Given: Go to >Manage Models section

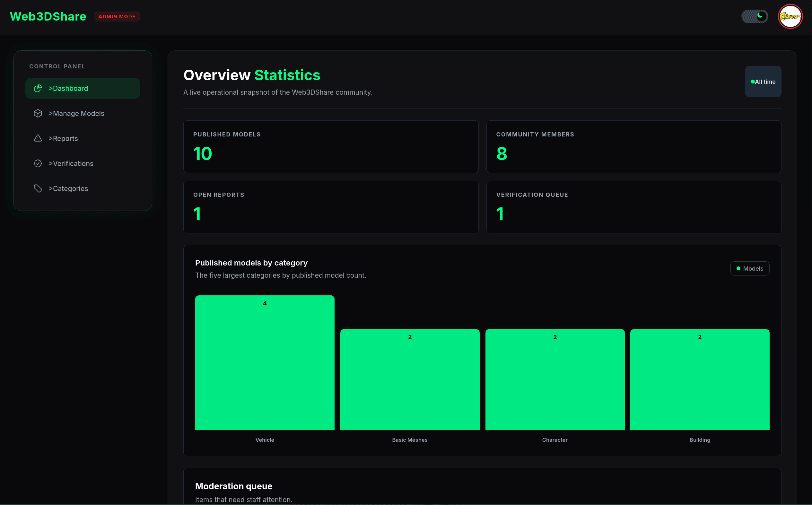Looking at the screenshot, I should click(x=83, y=113).
